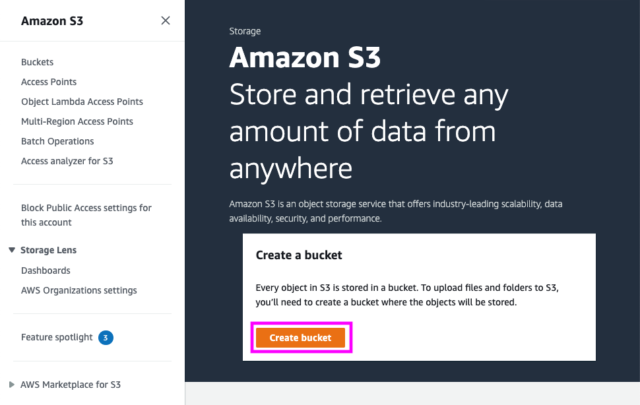
Task: Click the Feature spotlight badge showing 3
Action: tap(106, 338)
